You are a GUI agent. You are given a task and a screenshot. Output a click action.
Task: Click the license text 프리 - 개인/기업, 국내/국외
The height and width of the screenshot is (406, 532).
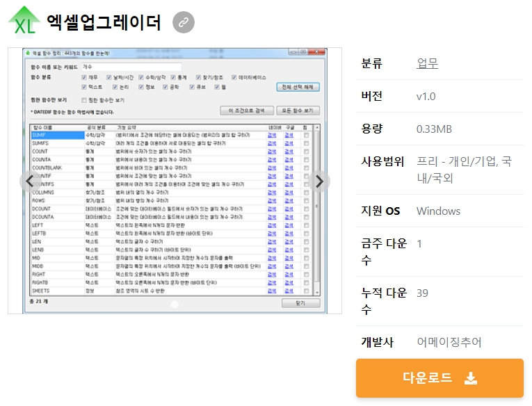click(463, 170)
